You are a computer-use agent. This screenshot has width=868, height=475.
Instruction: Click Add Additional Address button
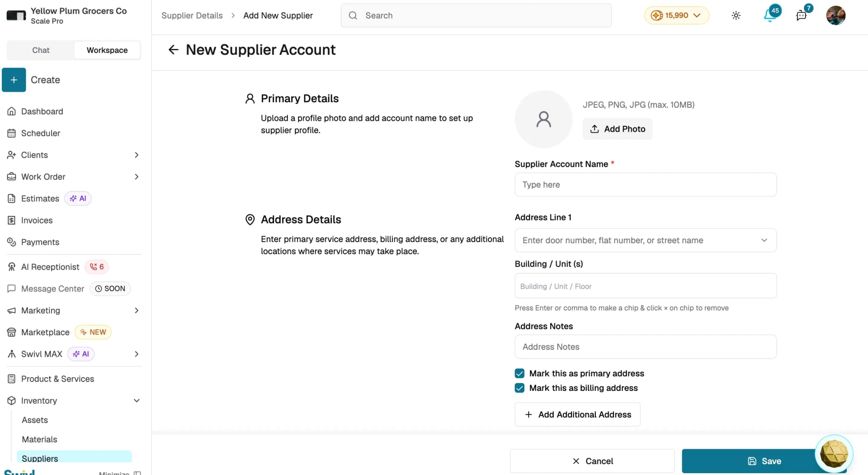tap(577, 414)
